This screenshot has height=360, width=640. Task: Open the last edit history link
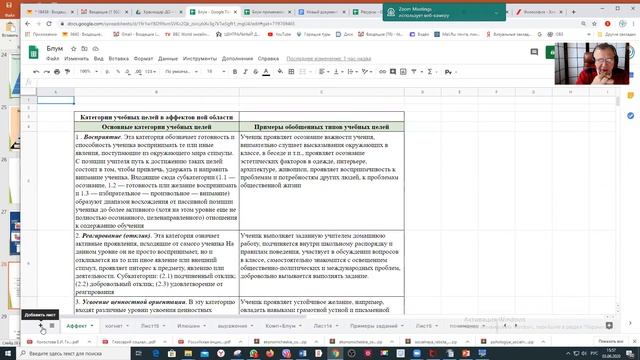click(329, 59)
